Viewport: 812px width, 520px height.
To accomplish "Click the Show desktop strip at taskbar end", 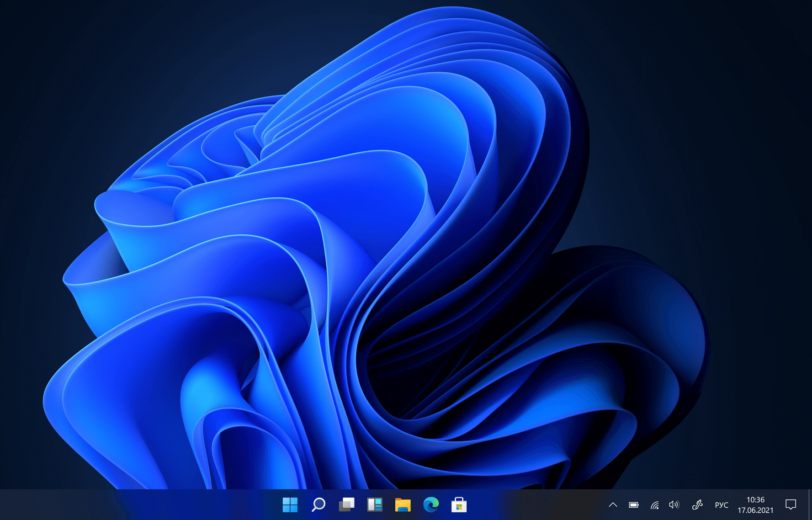I will tap(810, 505).
